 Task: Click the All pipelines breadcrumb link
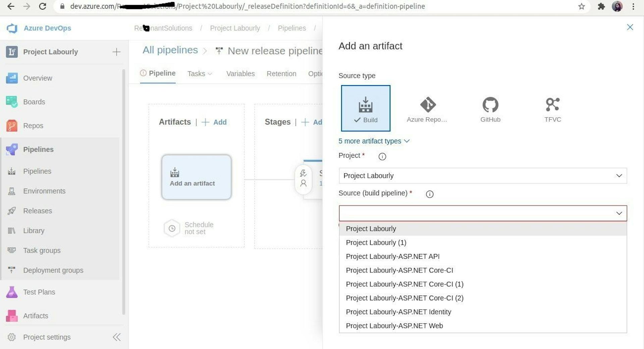coord(170,50)
